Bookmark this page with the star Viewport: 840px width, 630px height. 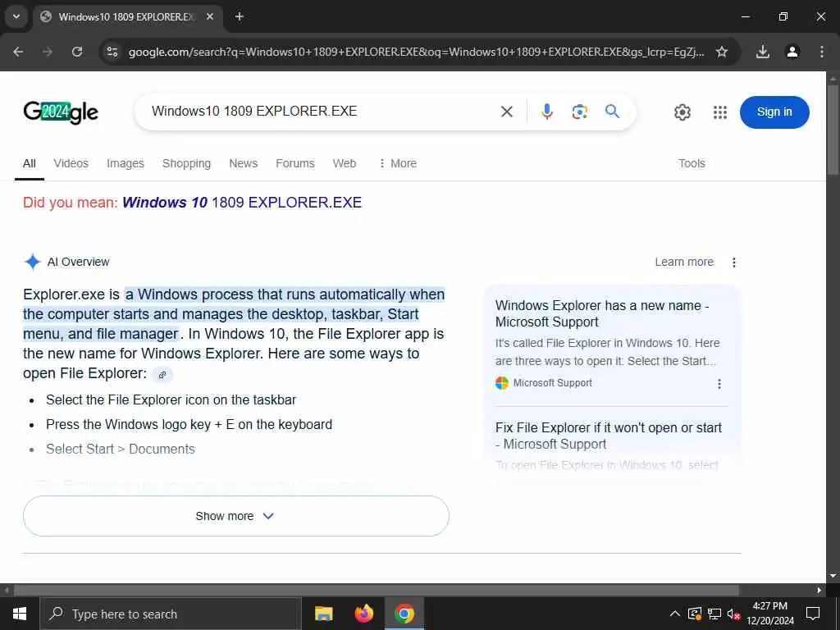tap(722, 52)
